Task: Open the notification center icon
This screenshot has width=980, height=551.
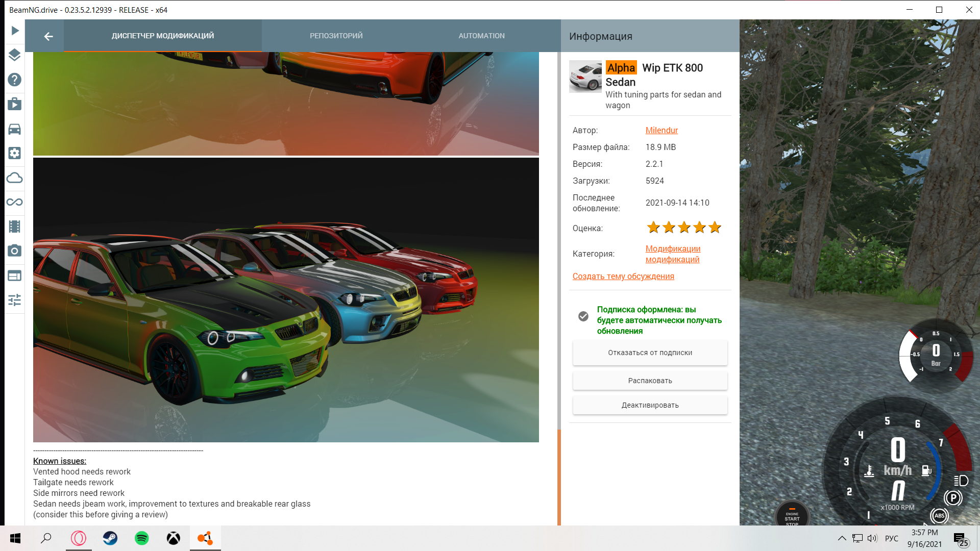Action: 961,539
